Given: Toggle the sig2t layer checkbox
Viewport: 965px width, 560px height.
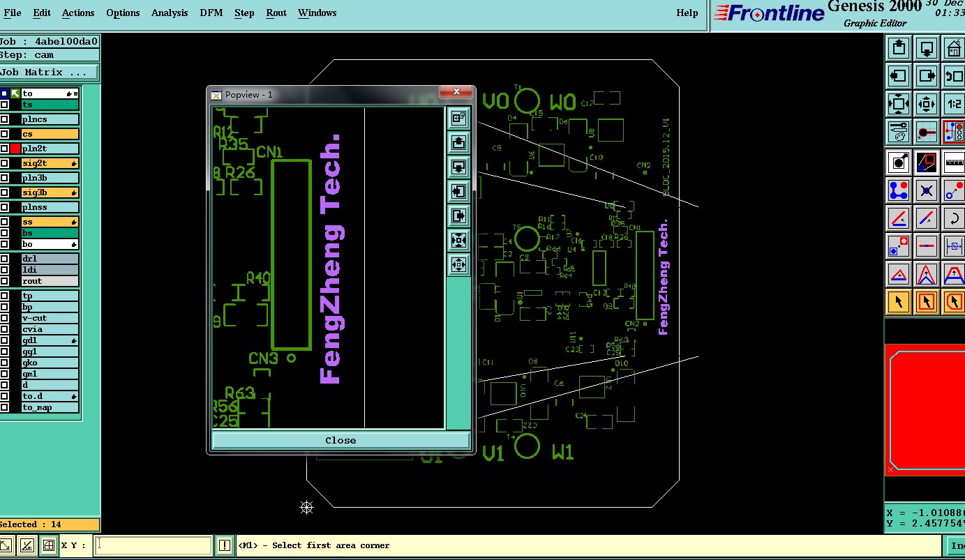Looking at the screenshot, I should (x=5, y=163).
